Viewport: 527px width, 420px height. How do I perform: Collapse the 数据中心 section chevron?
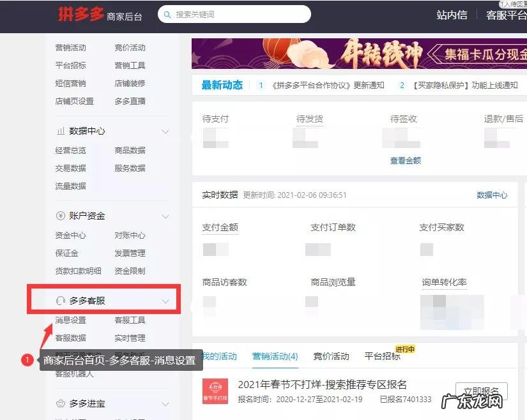[165, 131]
